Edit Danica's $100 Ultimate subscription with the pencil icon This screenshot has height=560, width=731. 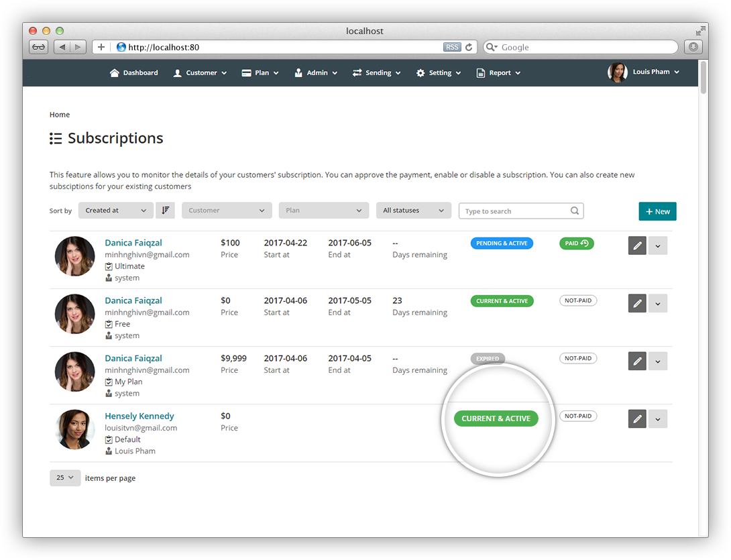[636, 245]
